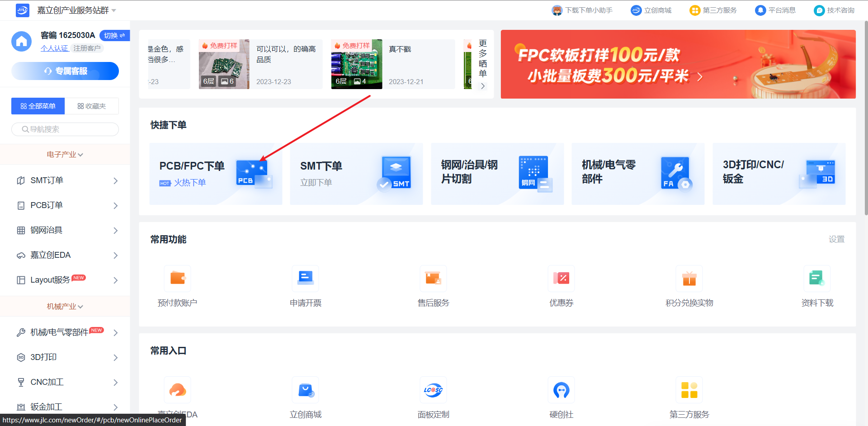
Task: Click the 平台消息 bell icon
Action: point(760,10)
